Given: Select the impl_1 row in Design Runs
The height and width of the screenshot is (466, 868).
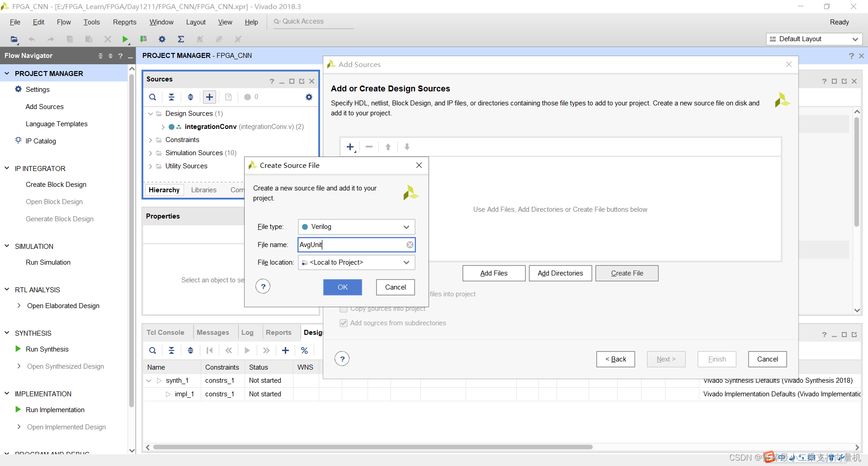Looking at the screenshot, I should click(x=502, y=394).
